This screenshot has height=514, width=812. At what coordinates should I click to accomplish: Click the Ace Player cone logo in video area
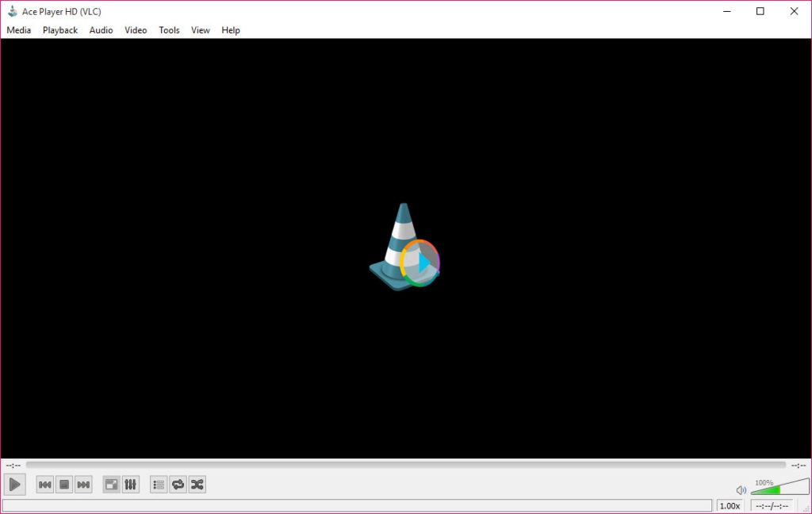point(404,247)
